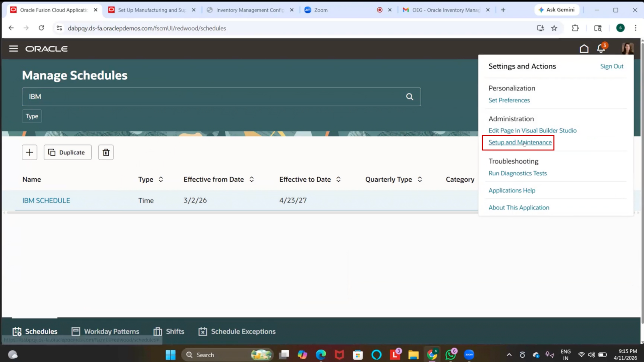Image resolution: width=644 pixels, height=362 pixels.
Task: Run Diagnostics Tests link
Action: (x=518, y=173)
